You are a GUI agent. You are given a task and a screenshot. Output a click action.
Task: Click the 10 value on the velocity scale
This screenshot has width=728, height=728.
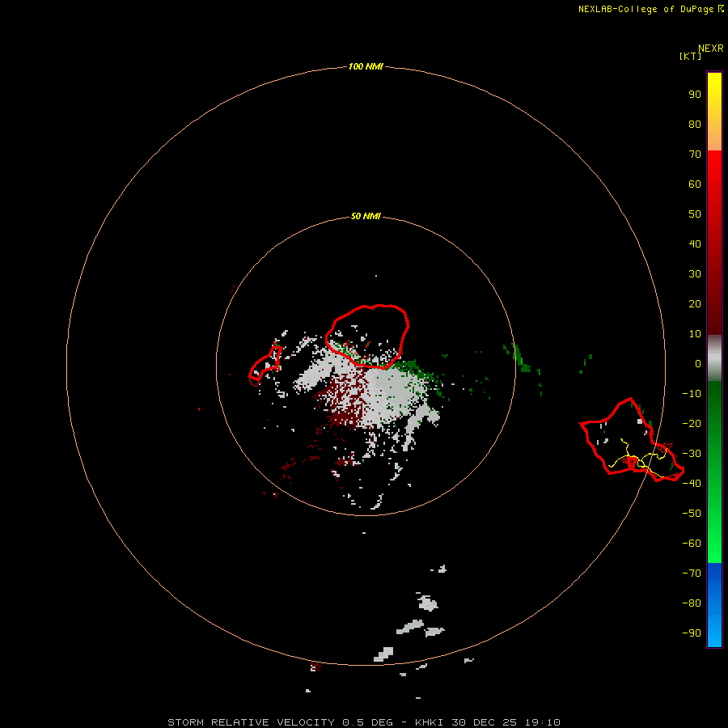(x=695, y=334)
